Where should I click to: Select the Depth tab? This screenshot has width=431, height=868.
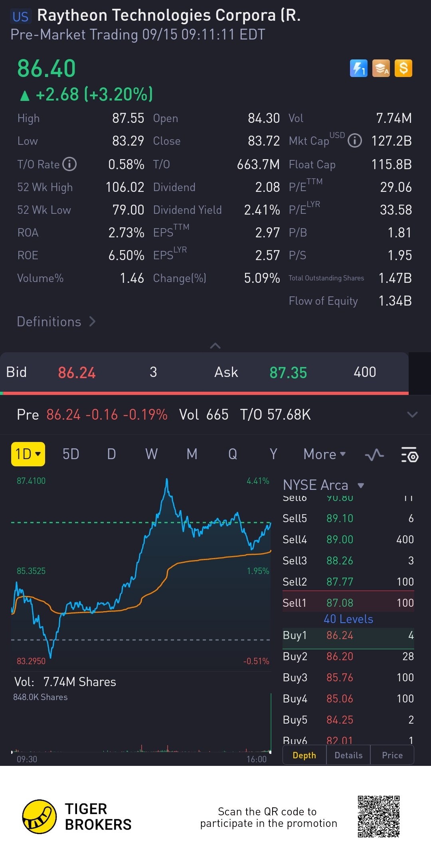304,755
